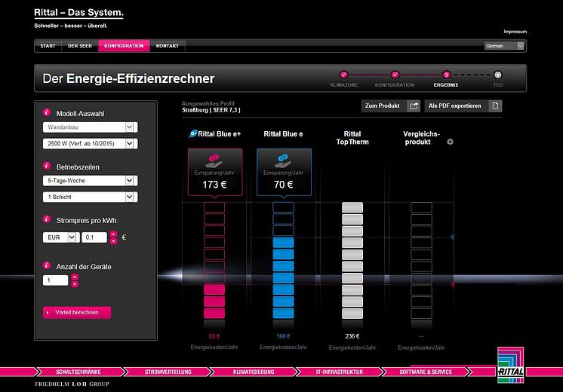
Task: Click Vorteil berechnen button
Action: 77,312
